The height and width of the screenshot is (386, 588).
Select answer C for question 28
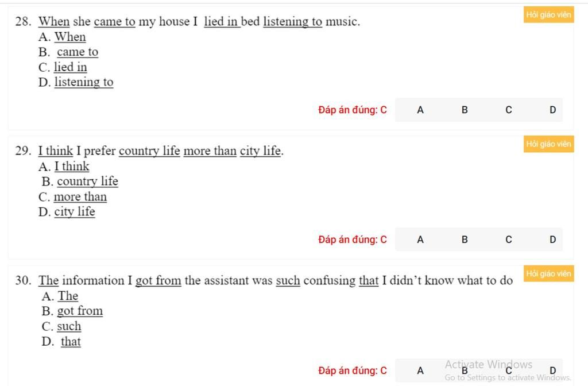pyautogui.click(x=509, y=110)
